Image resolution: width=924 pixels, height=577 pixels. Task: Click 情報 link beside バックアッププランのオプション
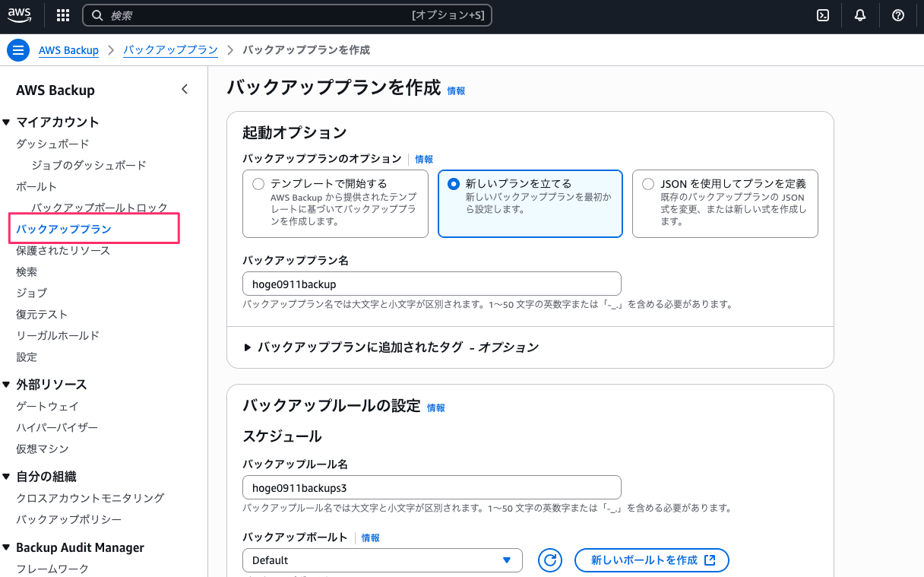click(424, 160)
